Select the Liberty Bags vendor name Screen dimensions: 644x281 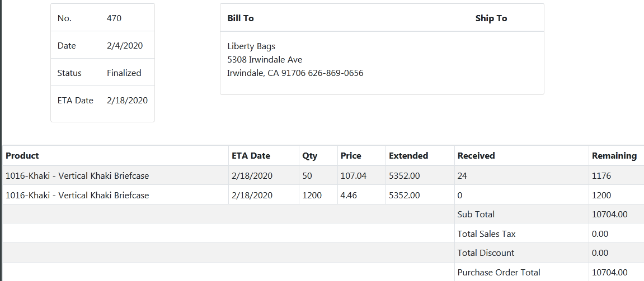click(x=251, y=46)
